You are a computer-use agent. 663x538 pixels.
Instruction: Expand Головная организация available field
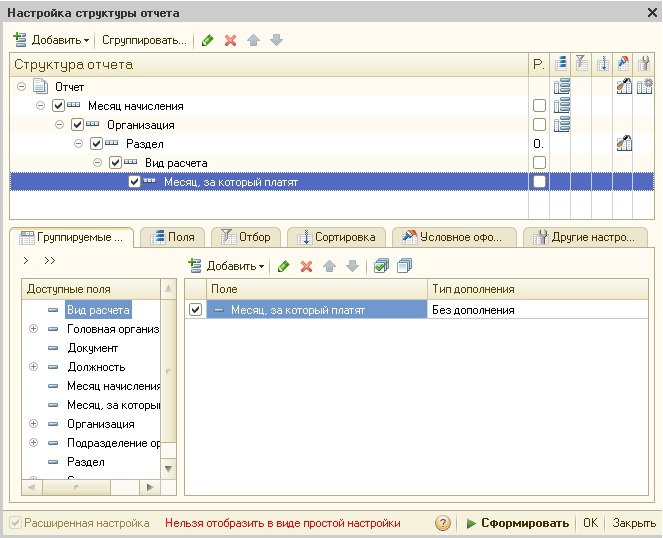33,329
